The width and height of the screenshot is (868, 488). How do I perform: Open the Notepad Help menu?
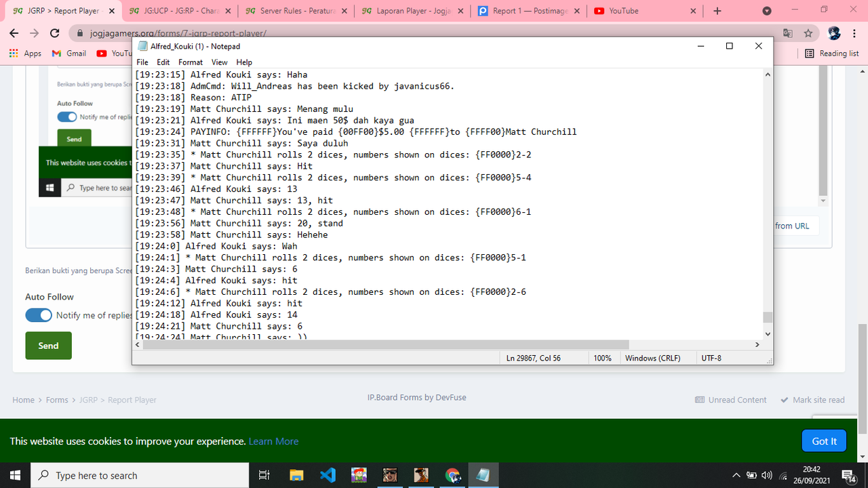pyautogui.click(x=244, y=62)
